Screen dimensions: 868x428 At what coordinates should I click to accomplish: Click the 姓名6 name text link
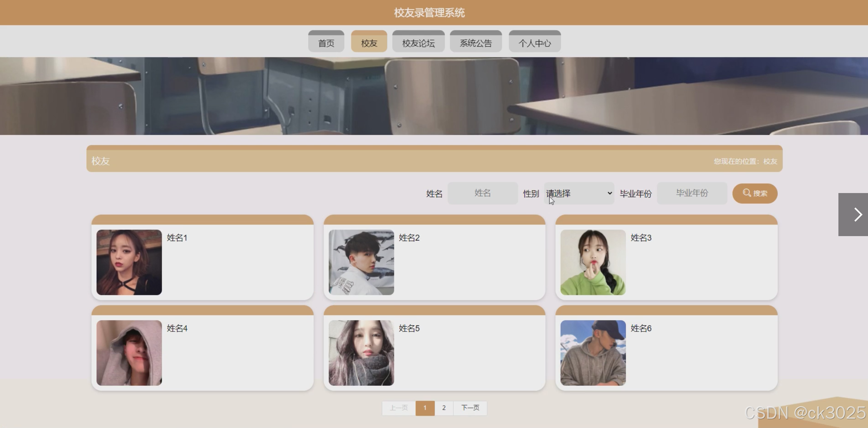click(641, 328)
